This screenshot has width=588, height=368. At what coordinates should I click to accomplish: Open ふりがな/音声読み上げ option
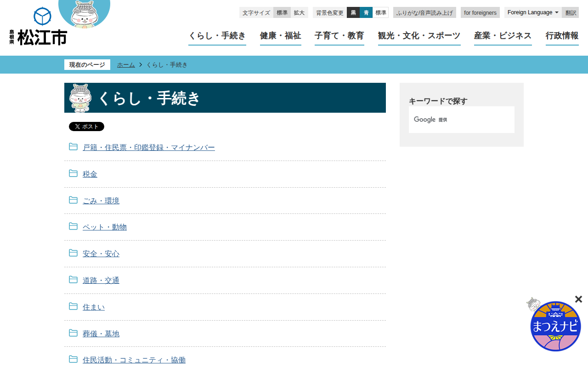click(x=424, y=12)
